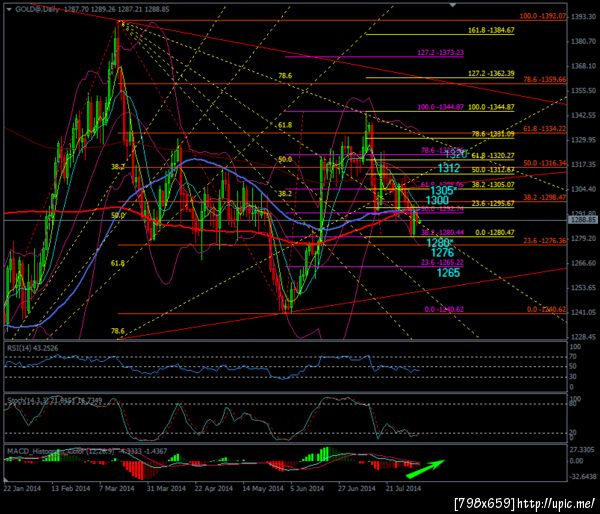Click the chart shift triangle marker at top

pyautogui.click(x=453, y=5)
